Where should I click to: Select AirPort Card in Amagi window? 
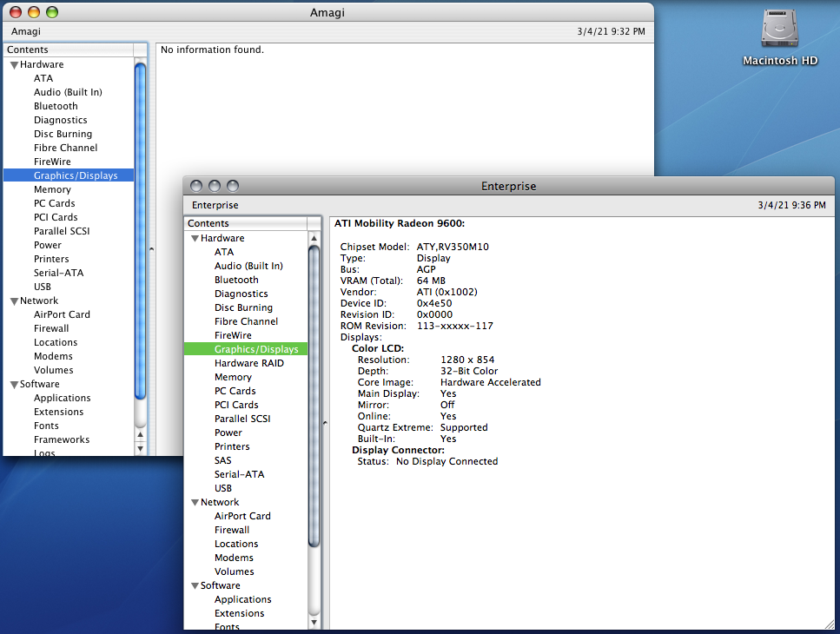[63, 315]
